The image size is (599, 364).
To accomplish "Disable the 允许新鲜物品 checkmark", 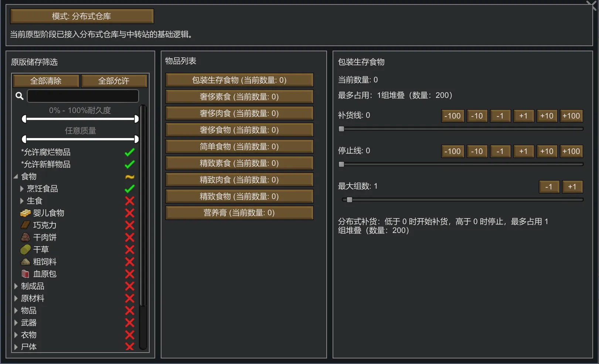I will tap(129, 164).
